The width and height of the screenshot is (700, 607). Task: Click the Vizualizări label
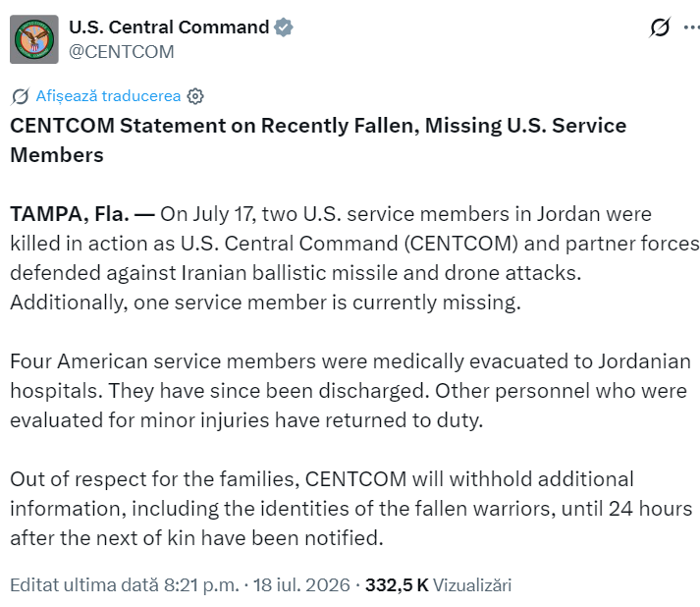click(472, 585)
